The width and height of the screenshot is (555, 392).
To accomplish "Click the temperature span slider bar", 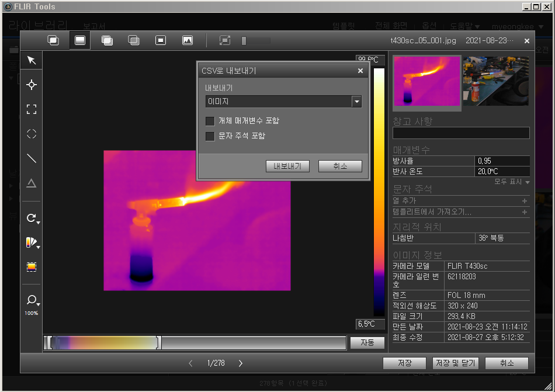I will tap(105, 343).
